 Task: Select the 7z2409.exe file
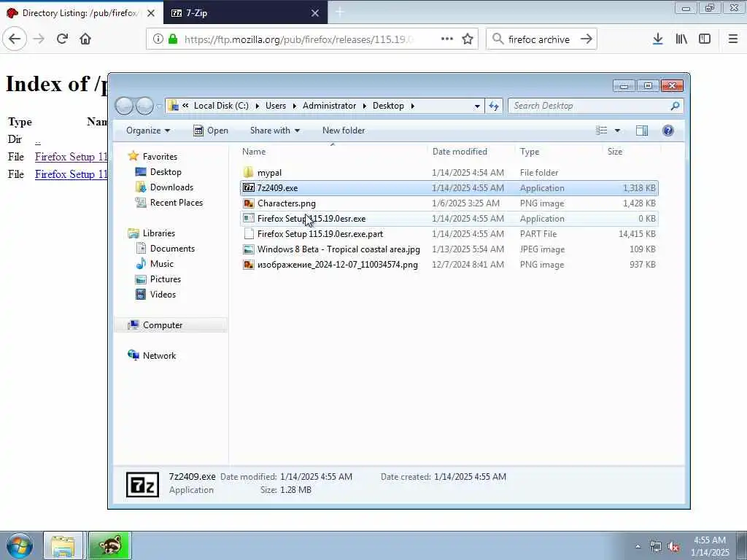coord(449,187)
